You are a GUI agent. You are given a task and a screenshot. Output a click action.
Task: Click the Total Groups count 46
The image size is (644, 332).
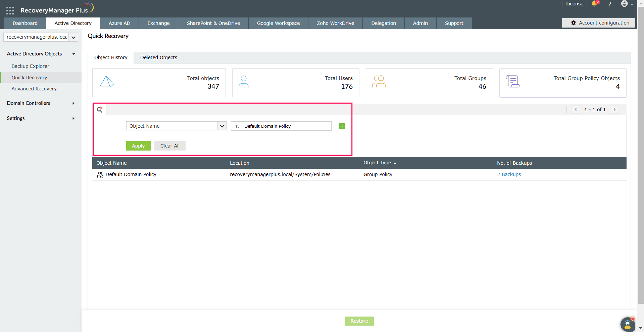[x=482, y=86]
